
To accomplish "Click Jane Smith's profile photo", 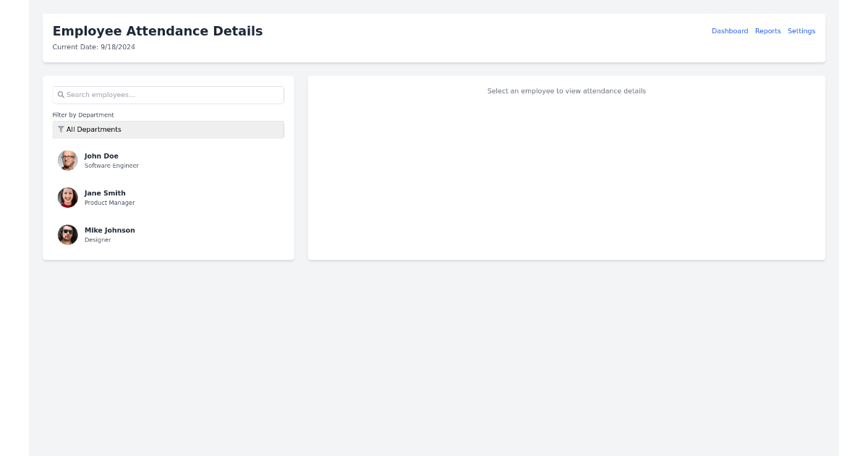I will (x=68, y=198).
